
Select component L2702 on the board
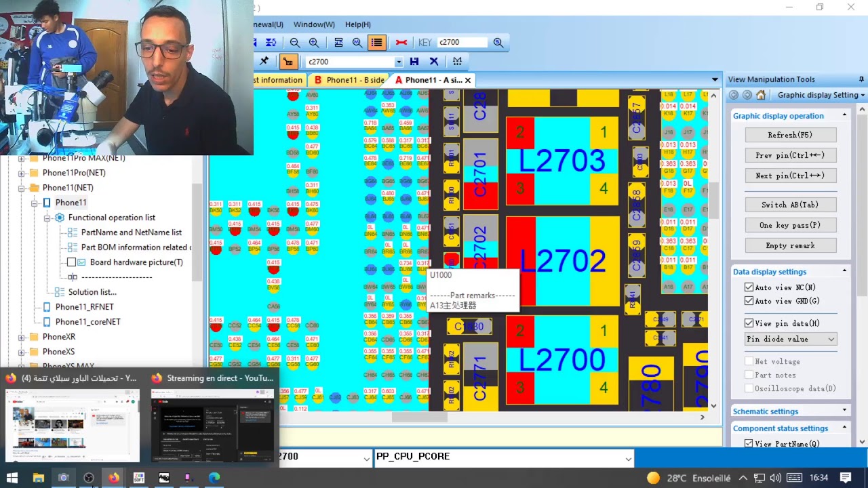click(563, 261)
